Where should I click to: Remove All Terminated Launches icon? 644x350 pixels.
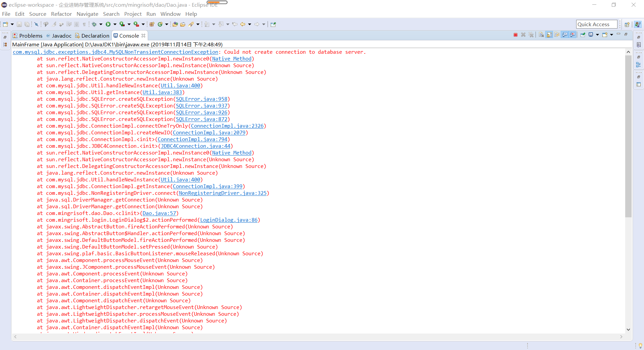(x=531, y=35)
